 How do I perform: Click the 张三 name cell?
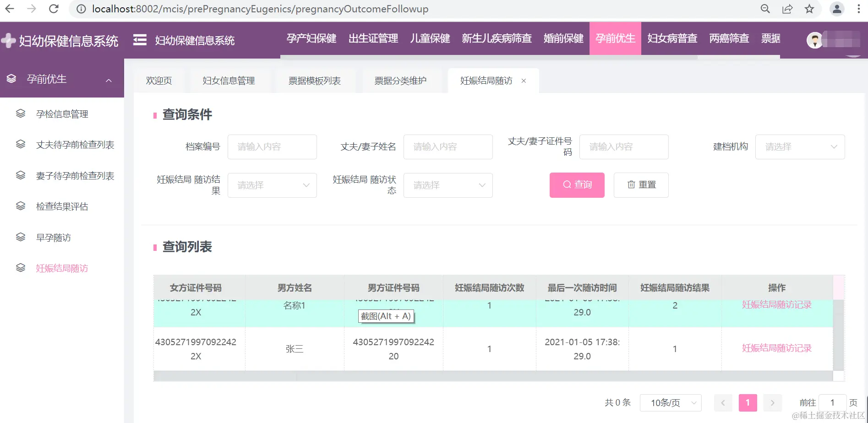[x=295, y=349]
